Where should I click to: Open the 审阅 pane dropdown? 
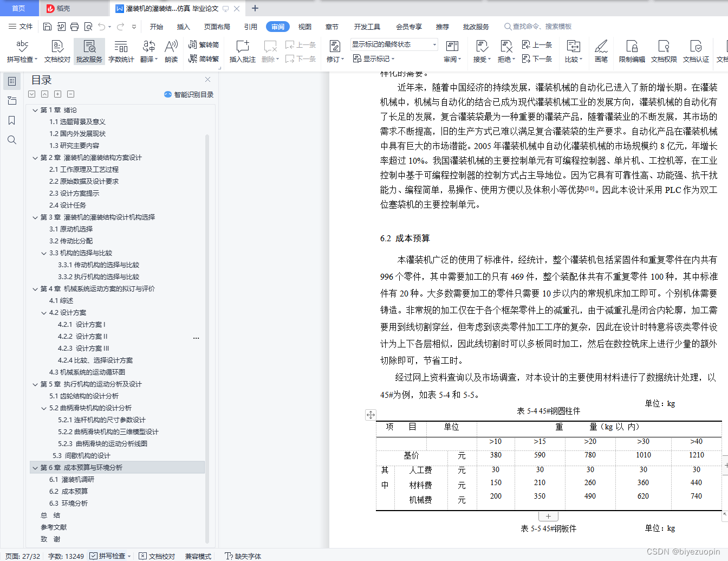(452, 51)
